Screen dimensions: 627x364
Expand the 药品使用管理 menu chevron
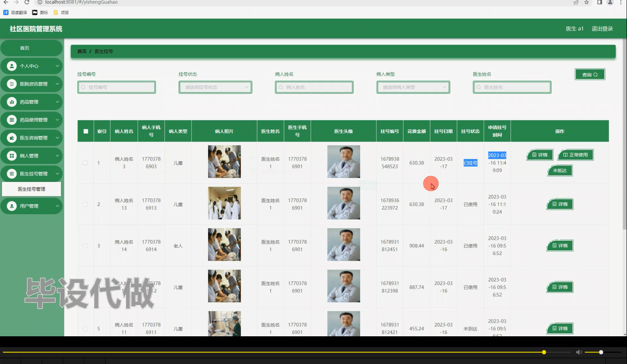coord(57,120)
